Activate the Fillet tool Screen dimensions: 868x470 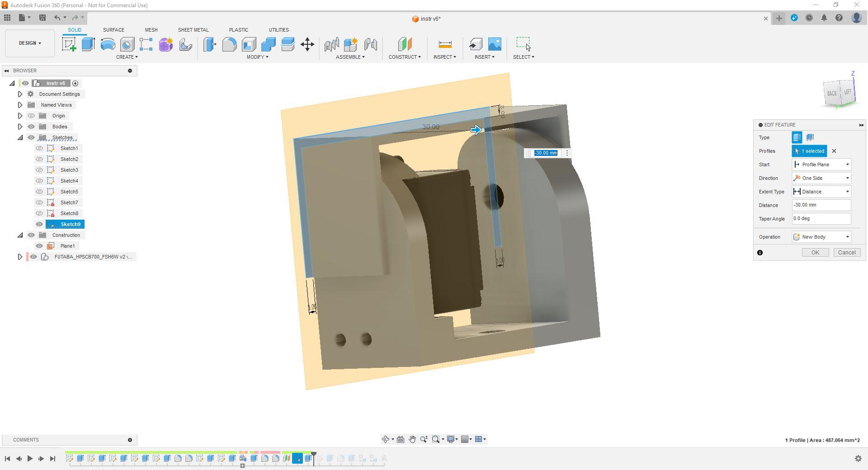coord(229,44)
